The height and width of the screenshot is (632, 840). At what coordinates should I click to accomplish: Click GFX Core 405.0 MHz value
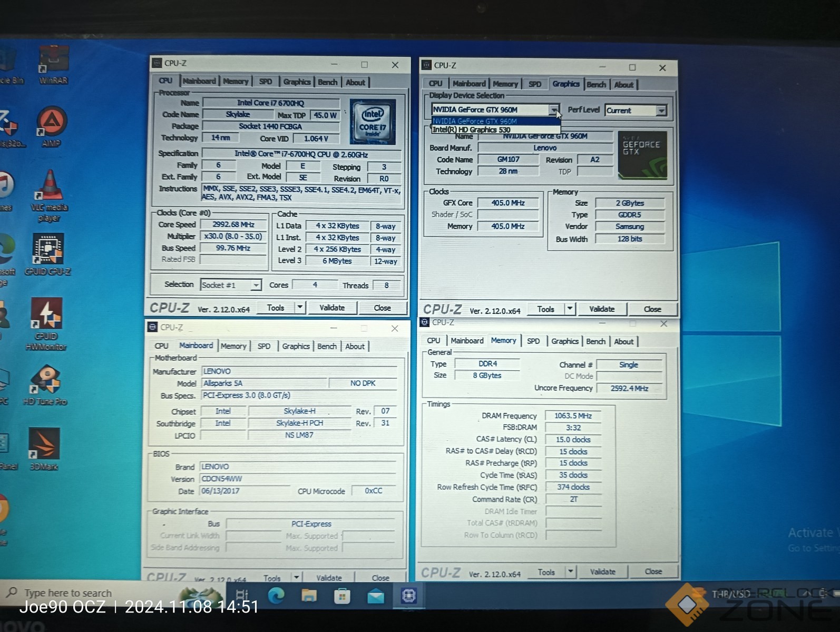(x=508, y=203)
